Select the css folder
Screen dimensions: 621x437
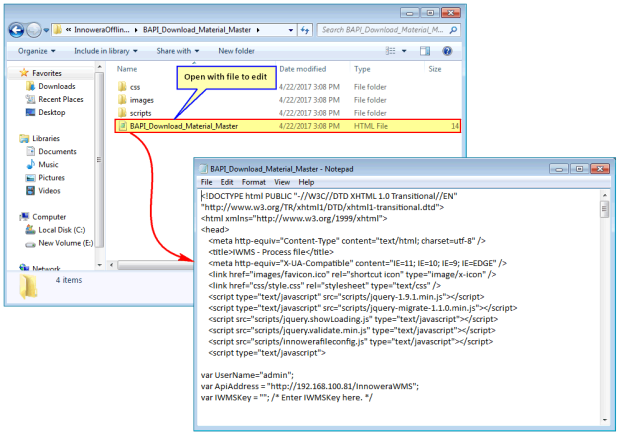pyautogui.click(x=129, y=87)
